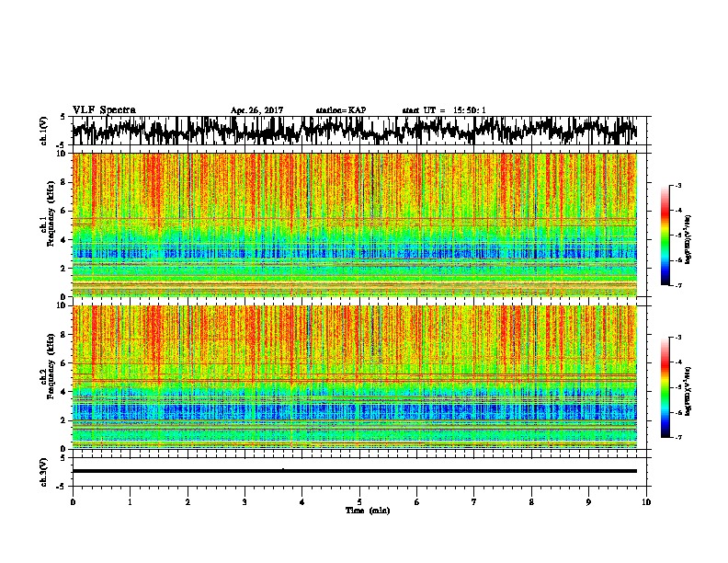Click the log(PSD) label beside ch.2 colorbar
The width and height of the screenshot is (728, 563).
point(688,391)
